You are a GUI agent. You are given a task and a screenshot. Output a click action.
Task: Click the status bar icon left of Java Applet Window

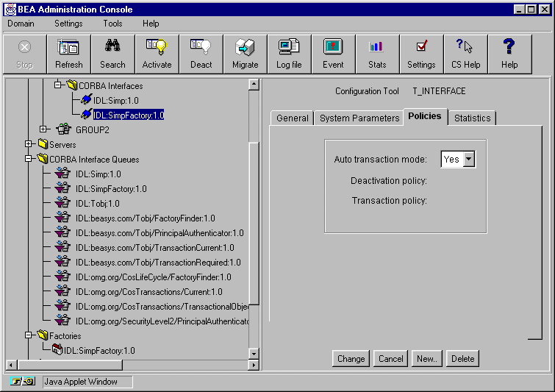(x=23, y=382)
